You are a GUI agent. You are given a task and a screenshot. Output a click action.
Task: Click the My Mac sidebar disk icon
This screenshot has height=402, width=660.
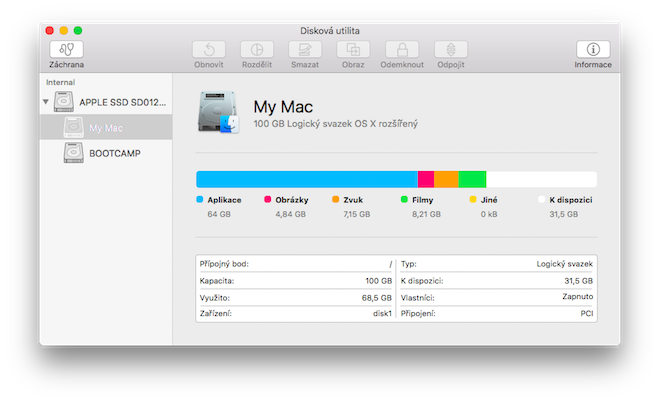click(74, 127)
